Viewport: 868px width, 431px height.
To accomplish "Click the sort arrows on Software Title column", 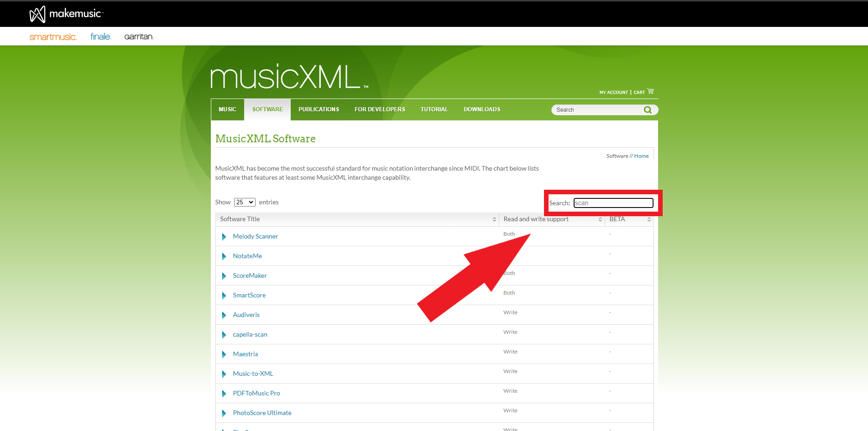I will click(494, 219).
